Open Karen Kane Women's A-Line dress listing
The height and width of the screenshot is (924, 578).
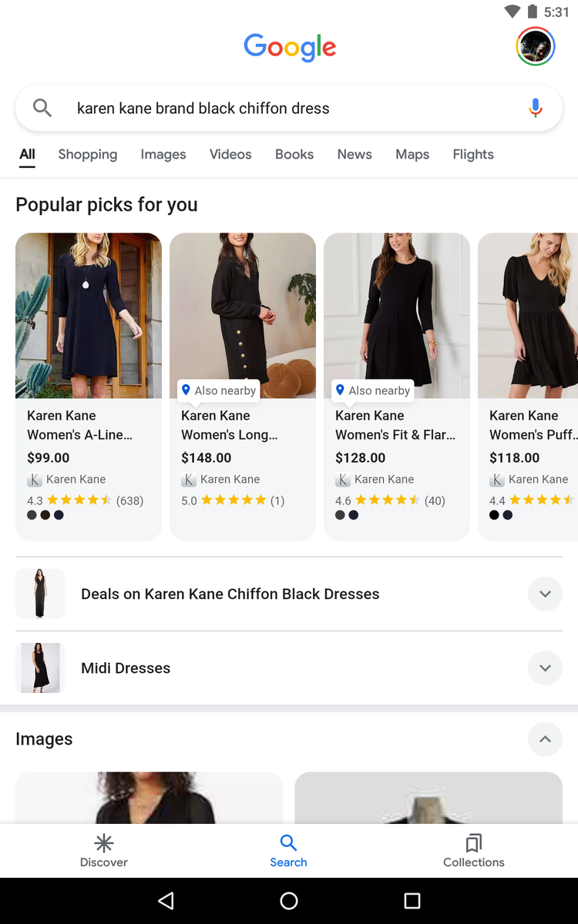(x=89, y=387)
